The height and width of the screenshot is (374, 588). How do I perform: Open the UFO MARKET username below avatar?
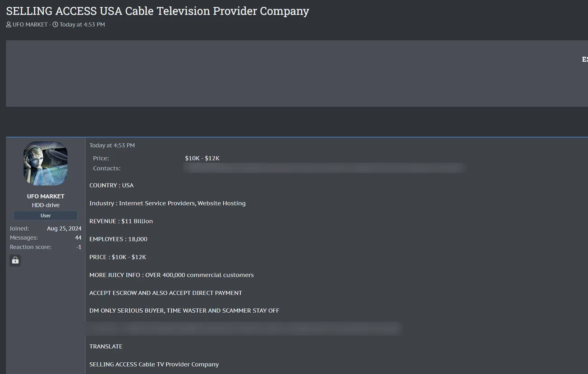[46, 196]
